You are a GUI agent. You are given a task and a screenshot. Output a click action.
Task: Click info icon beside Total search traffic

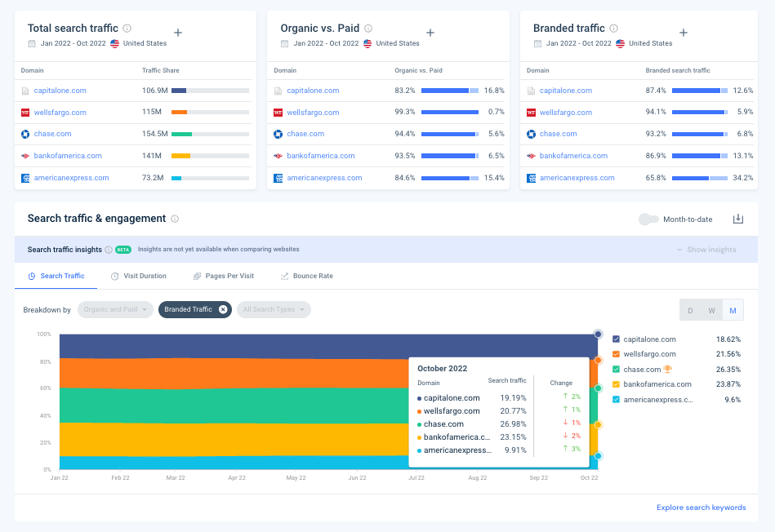click(x=127, y=29)
